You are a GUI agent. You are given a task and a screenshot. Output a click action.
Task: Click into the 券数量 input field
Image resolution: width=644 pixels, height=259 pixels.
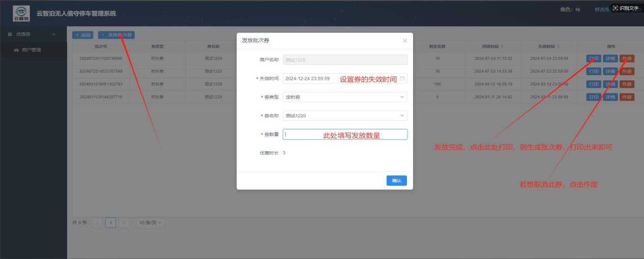pos(345,135)
